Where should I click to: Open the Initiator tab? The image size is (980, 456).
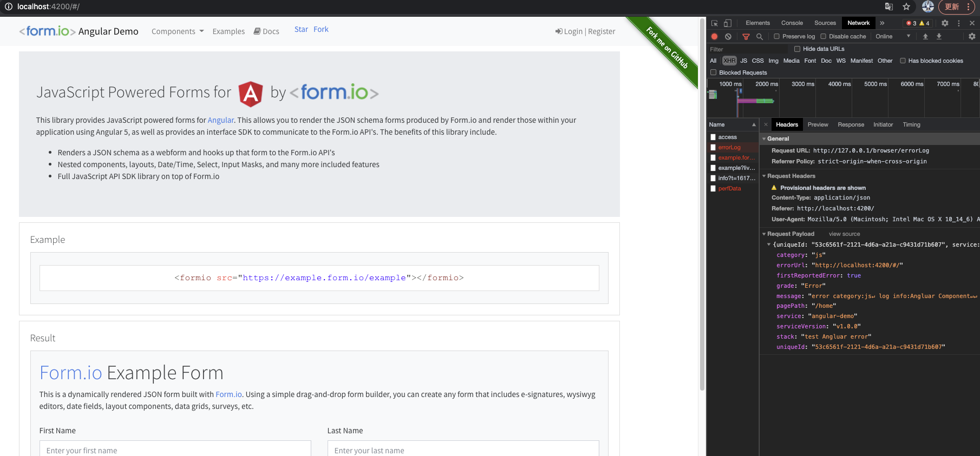click(883, 124)
